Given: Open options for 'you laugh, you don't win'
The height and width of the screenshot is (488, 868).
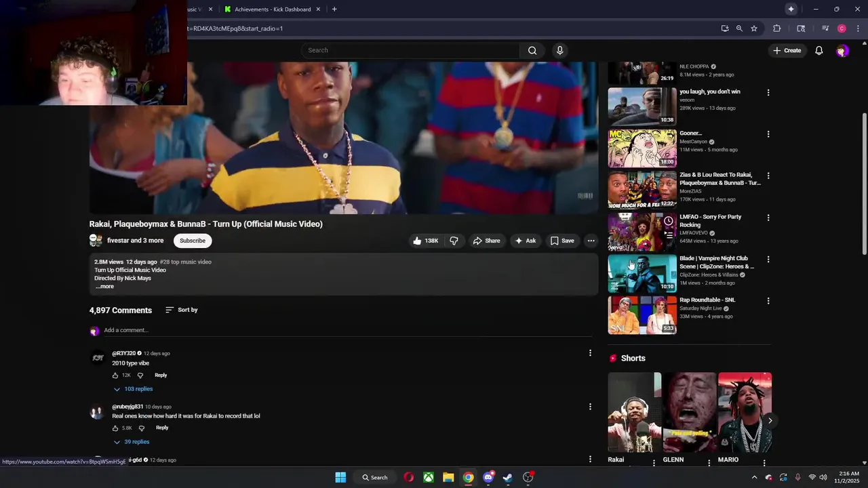Looking at the screenshot, I should coord(768,92).
